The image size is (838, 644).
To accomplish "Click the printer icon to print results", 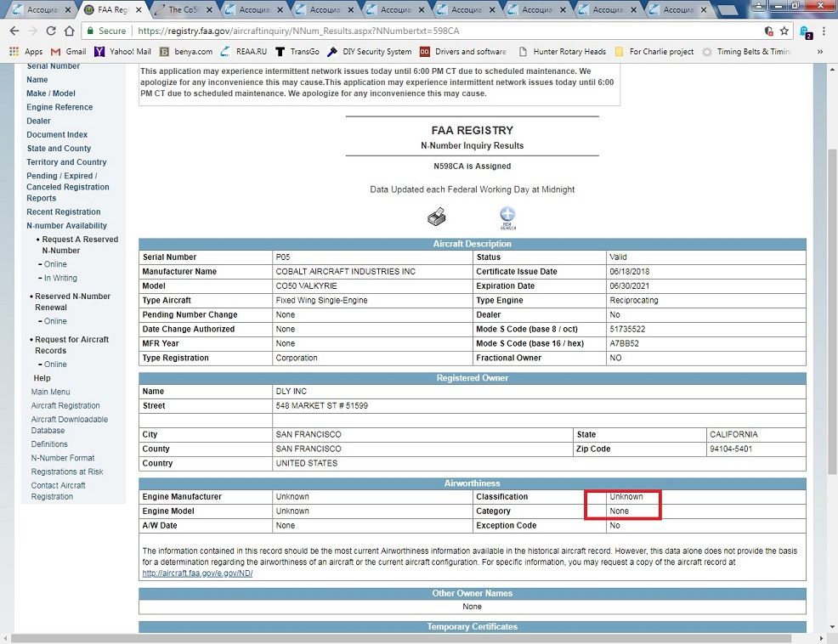I will [x=436, y=217].
